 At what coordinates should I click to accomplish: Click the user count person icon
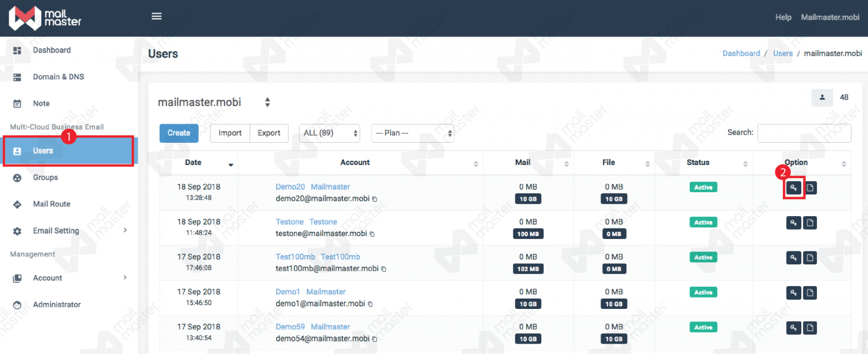point(822,98)
